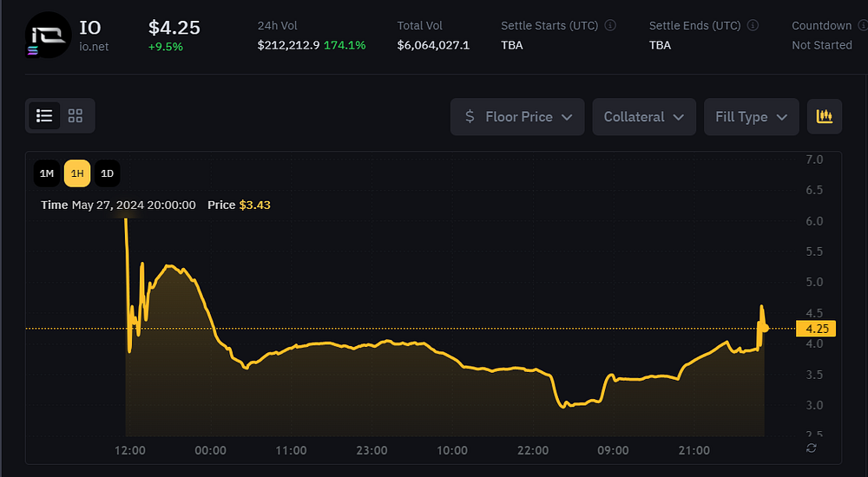Image resolution: width=868 pixels, height=477 pixels.
Task: Open the Fill Type dropdown
Action: click(x=751, y=117)
